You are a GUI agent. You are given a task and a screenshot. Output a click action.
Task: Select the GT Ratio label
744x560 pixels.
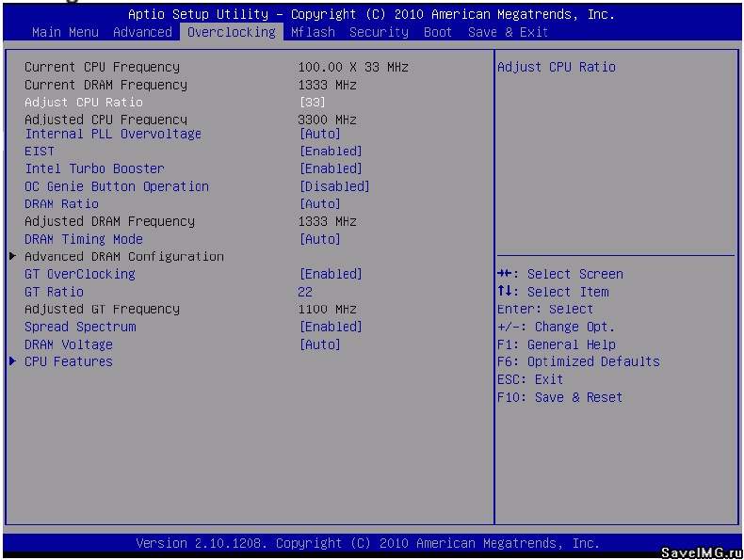[x=54, y=292]
